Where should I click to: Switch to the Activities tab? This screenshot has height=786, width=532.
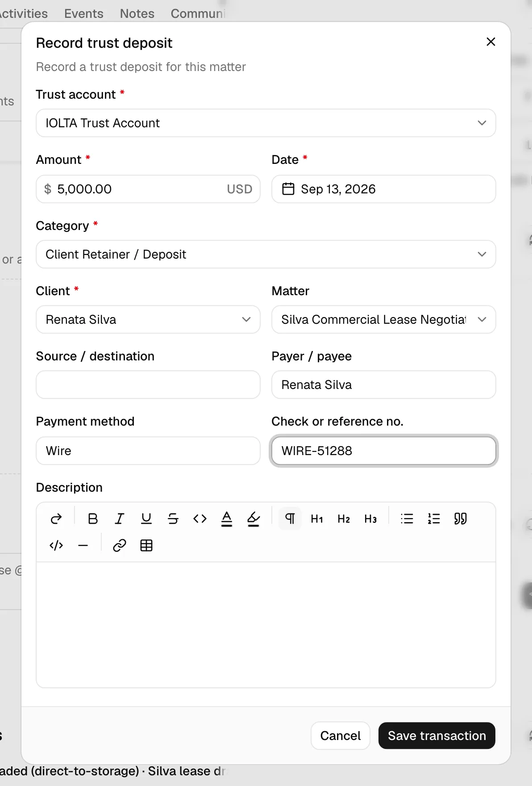click(x=23, y=13)
